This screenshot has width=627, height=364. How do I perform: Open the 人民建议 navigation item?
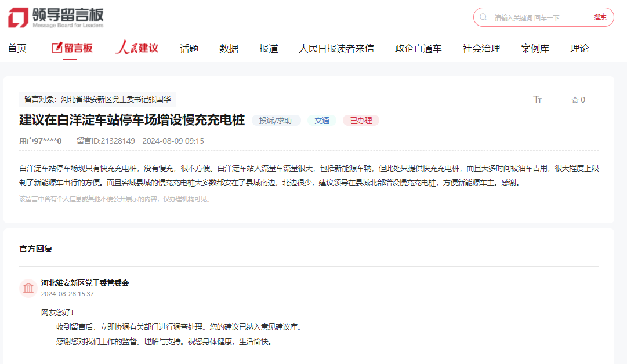[x=137, y=48]
